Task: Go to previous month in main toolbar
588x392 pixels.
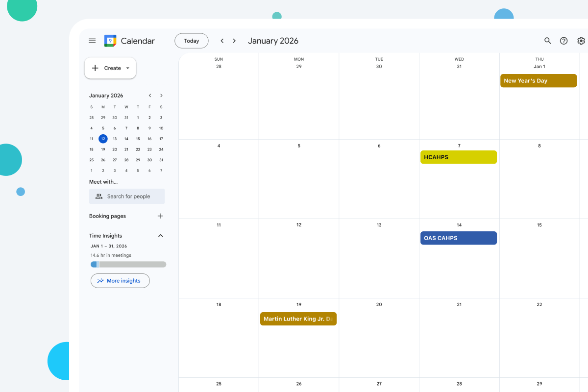Action: [x=222, y=41]
